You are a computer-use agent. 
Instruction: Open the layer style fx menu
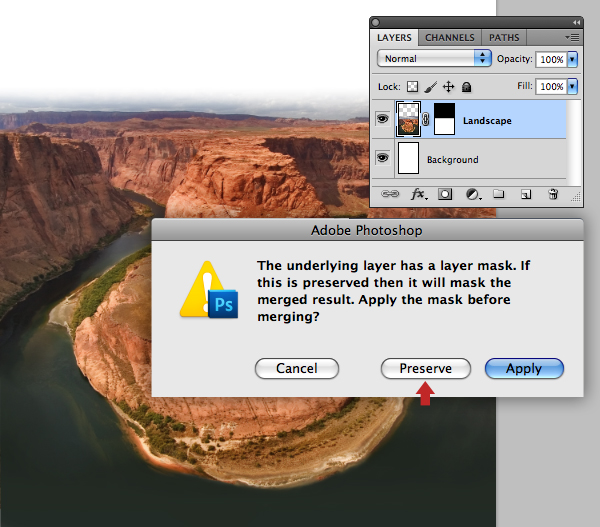(419, 194)
